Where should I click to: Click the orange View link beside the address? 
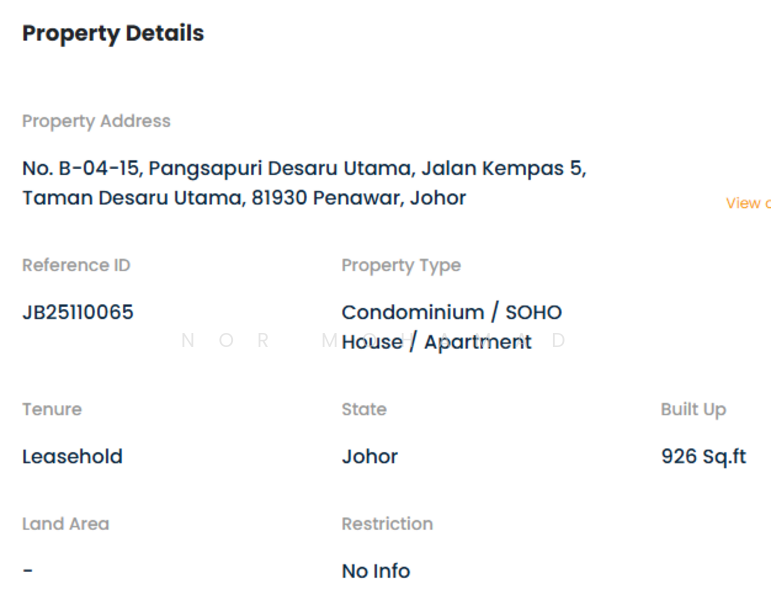click(747, 203)
